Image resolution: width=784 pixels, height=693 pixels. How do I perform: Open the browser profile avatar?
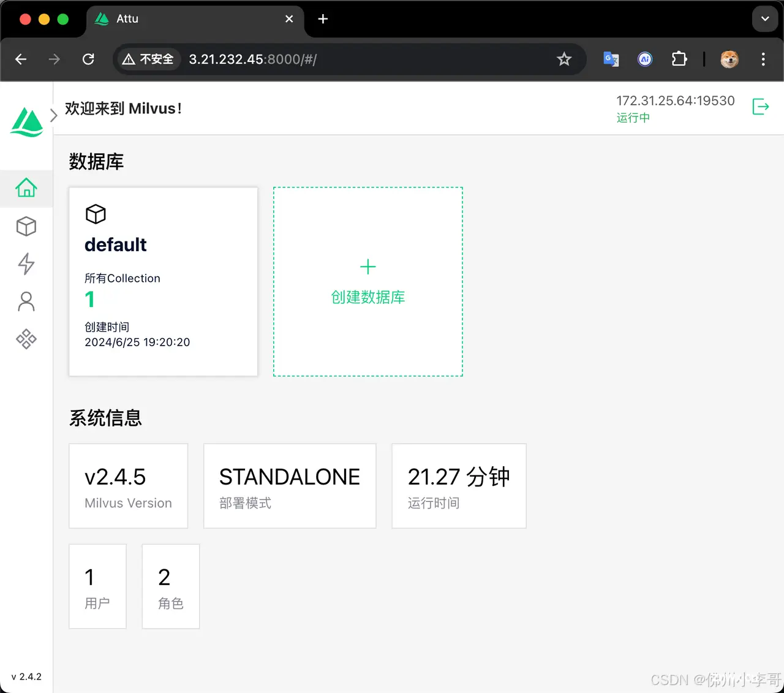[x=729, y=59]
